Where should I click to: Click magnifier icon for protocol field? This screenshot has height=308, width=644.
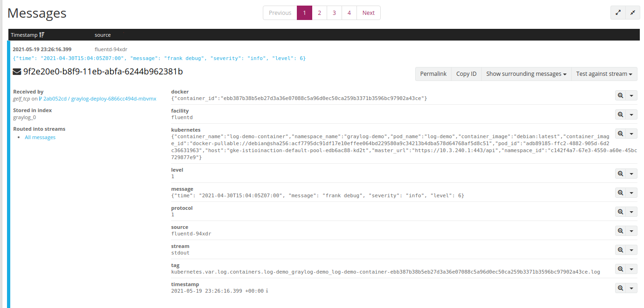tap(620, 212)
